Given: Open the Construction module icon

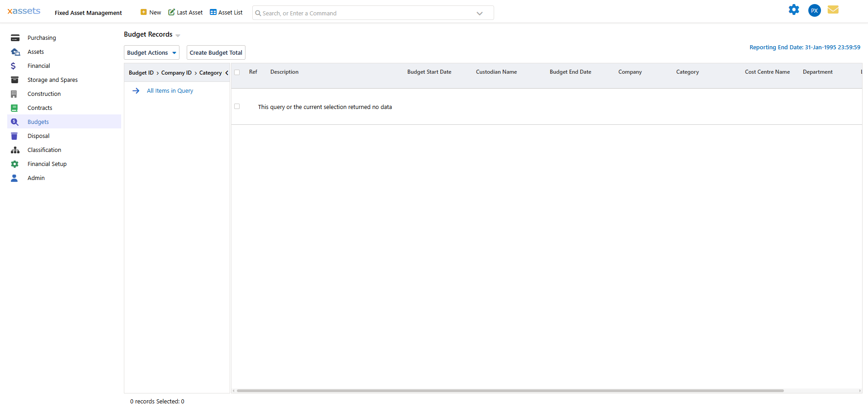Looking at the screenshot, I should pyautogui.click(x=15, y=94).
